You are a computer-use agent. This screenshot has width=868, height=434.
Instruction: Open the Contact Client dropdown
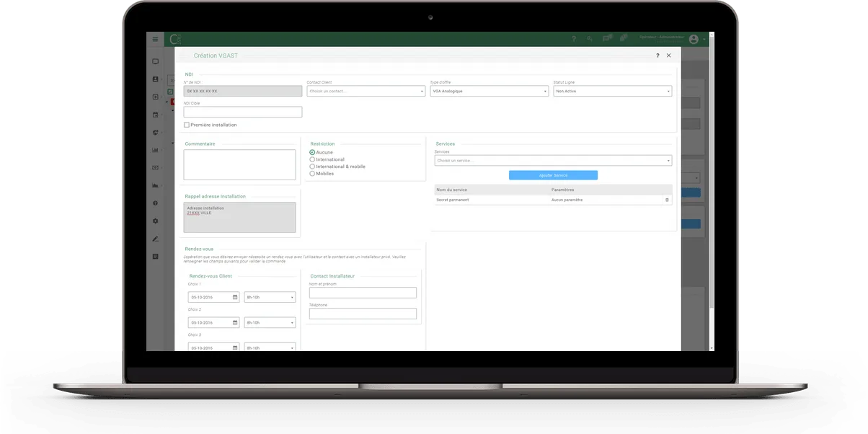[366, 92]
